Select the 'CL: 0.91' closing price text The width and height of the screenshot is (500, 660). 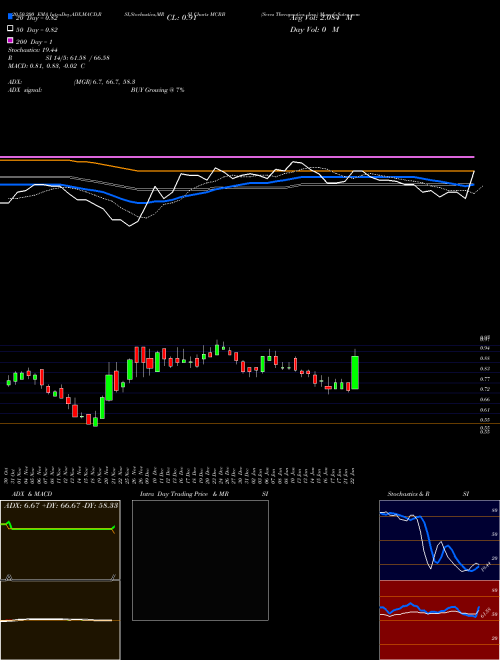[x=181, y=18]
